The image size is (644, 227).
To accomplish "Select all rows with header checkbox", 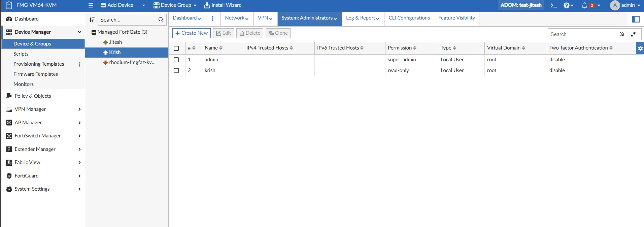I will point(176,48).
